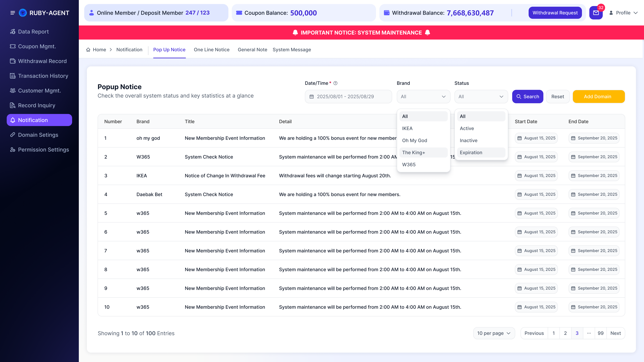Open the 10 per page selector
644x362 pixels.
click(494, 333)
